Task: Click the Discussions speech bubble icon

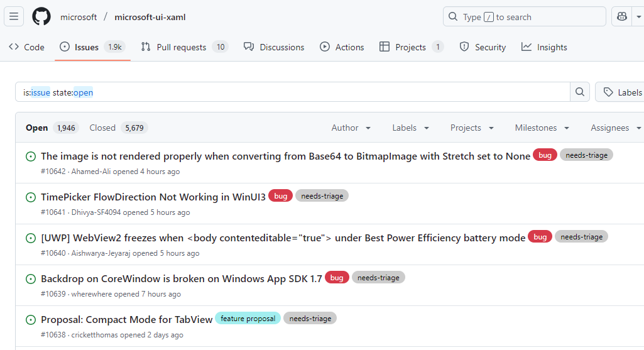Action: point(248,47)
